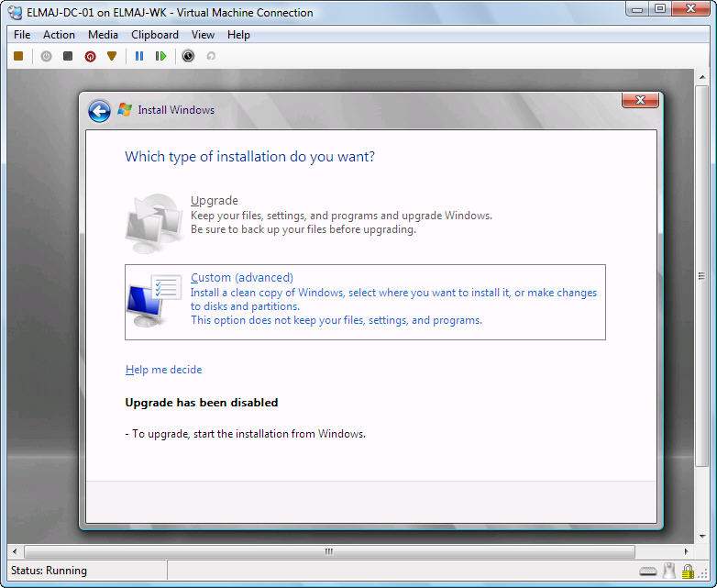The height and width of the screenshot is (588, 717).
Task: Click the horizontal scrollbar right arrow
Action: (686, 551)
